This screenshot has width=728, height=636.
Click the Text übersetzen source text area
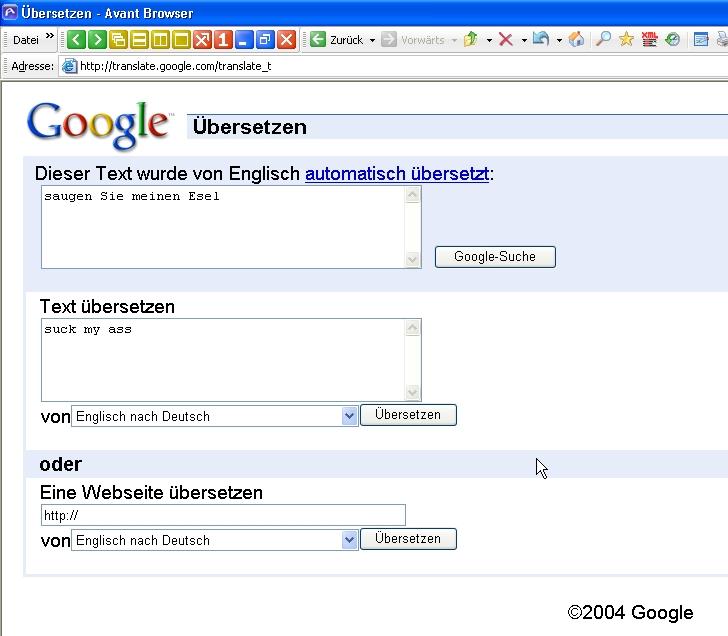(223, 360)
